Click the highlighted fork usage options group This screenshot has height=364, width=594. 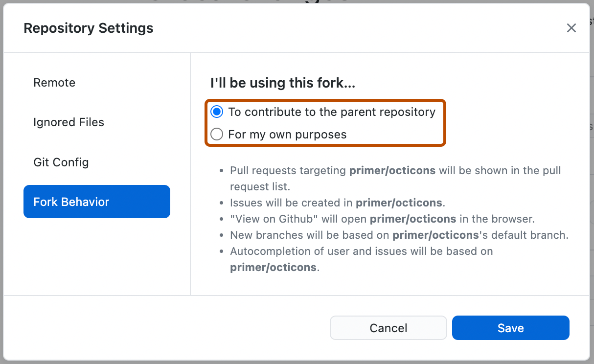(325, 123)
